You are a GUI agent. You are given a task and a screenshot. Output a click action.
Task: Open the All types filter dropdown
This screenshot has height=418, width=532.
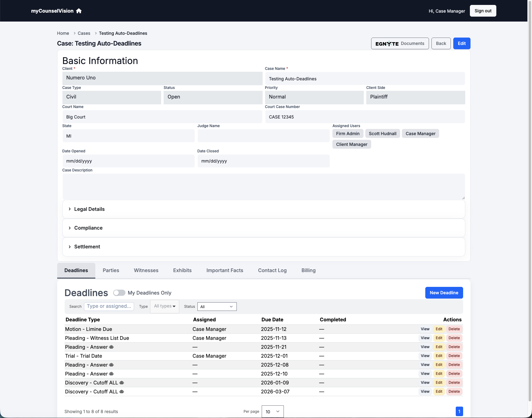(165, 306)
